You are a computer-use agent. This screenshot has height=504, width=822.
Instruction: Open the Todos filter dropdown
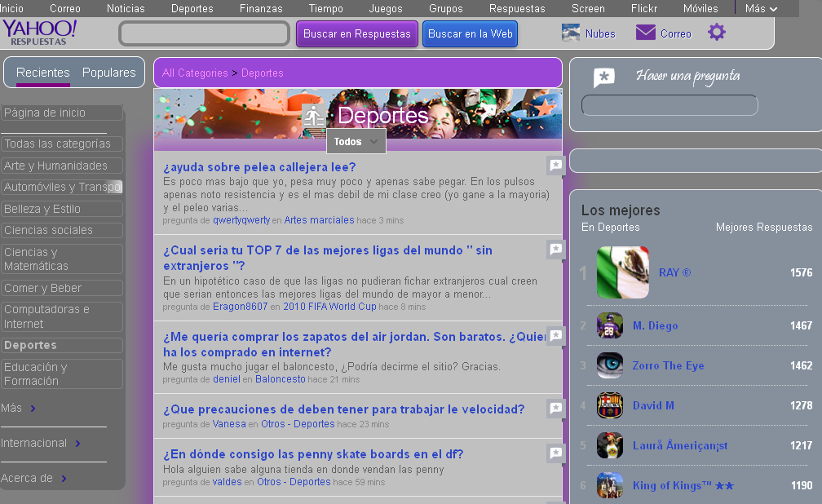pos(356,142)
